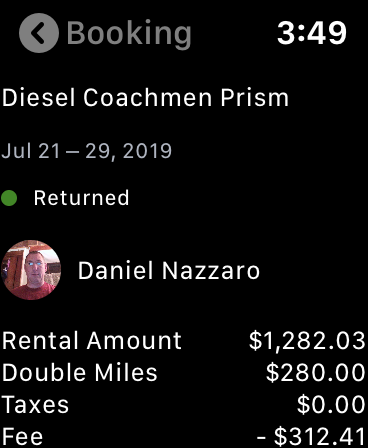Select the Fee label
This screenshot has width=368, height=448.
(x=22, y=436)
